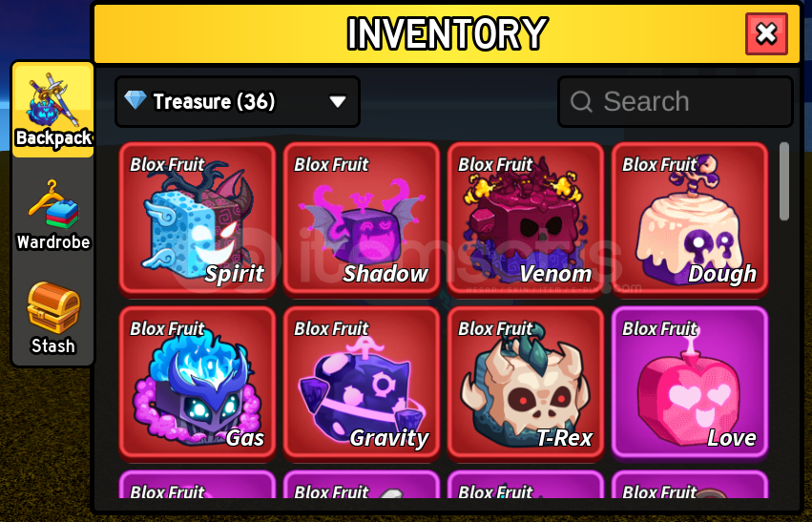Click the blue diamond Treasure icon
Image resolution: width=812 pixels, height=522 pixels.
tap(135, 100)
